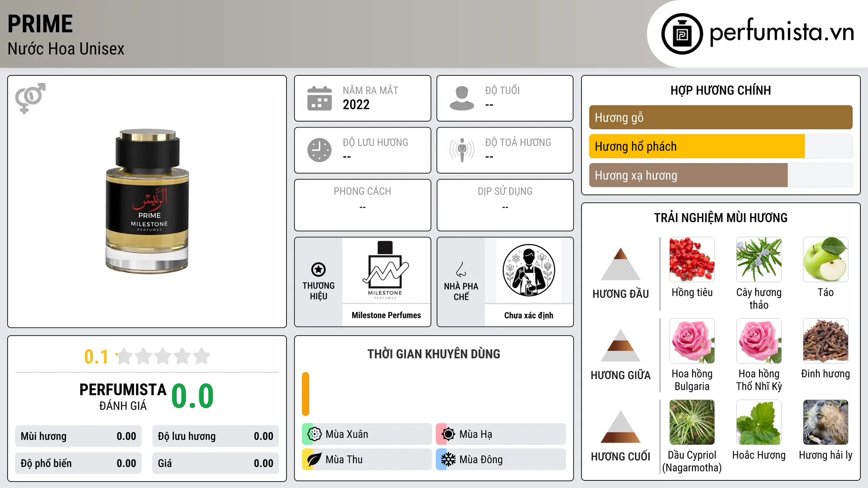Click the Chưa xác định perfumer label

(x=529, y=315)
